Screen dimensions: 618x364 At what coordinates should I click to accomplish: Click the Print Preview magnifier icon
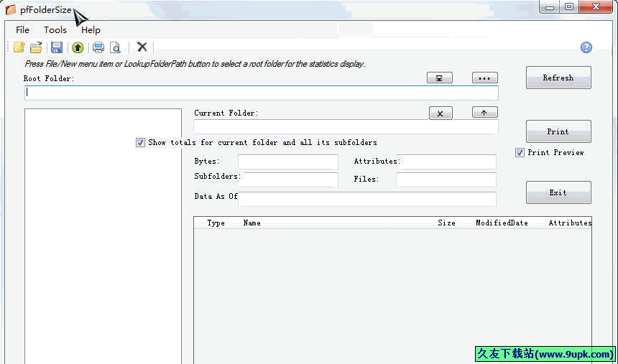point(115,47)
